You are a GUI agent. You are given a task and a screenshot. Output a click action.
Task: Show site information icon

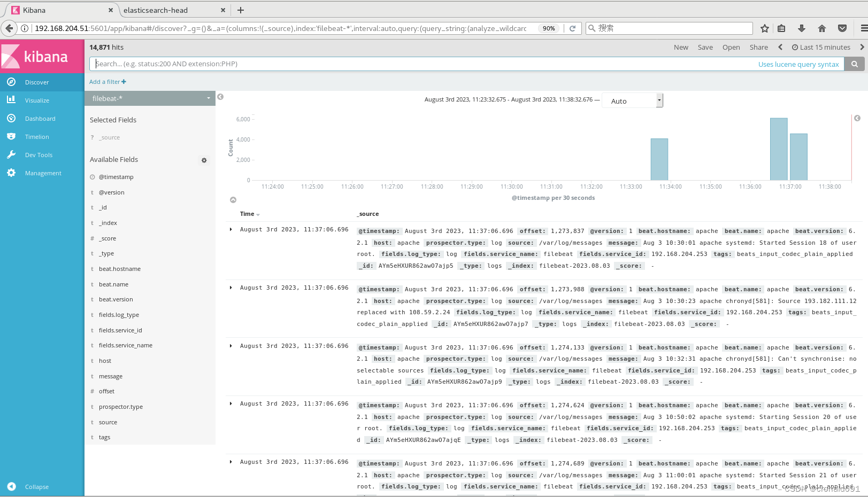25,28
